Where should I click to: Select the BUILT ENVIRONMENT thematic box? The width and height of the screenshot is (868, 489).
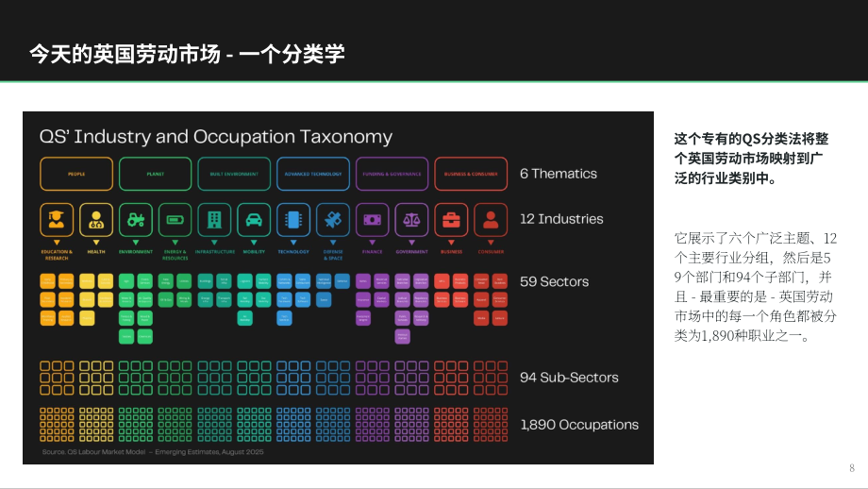tap(234, 174)
